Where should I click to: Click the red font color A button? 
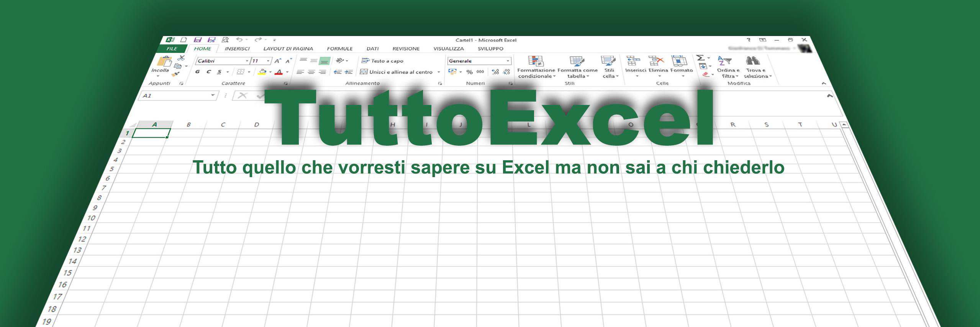click(279, 72)
